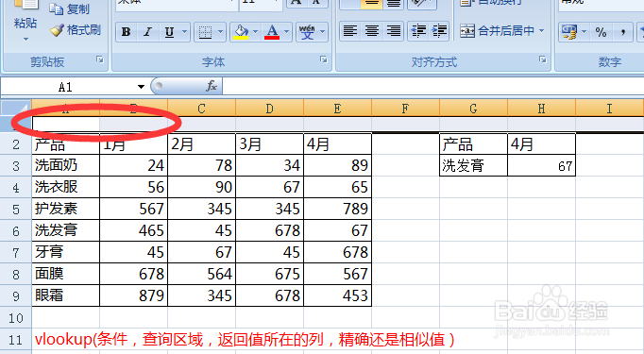The image size is (644, 354).
Task: Select cell containing 眼霜
Action: (66, 295)
